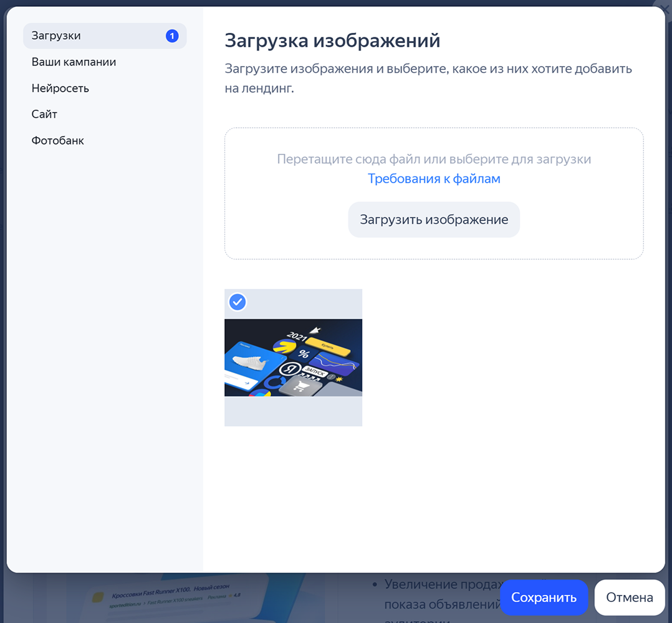
Task: Uncheck the selected uploaded image checkmark
Action: [x=238, y=302]
